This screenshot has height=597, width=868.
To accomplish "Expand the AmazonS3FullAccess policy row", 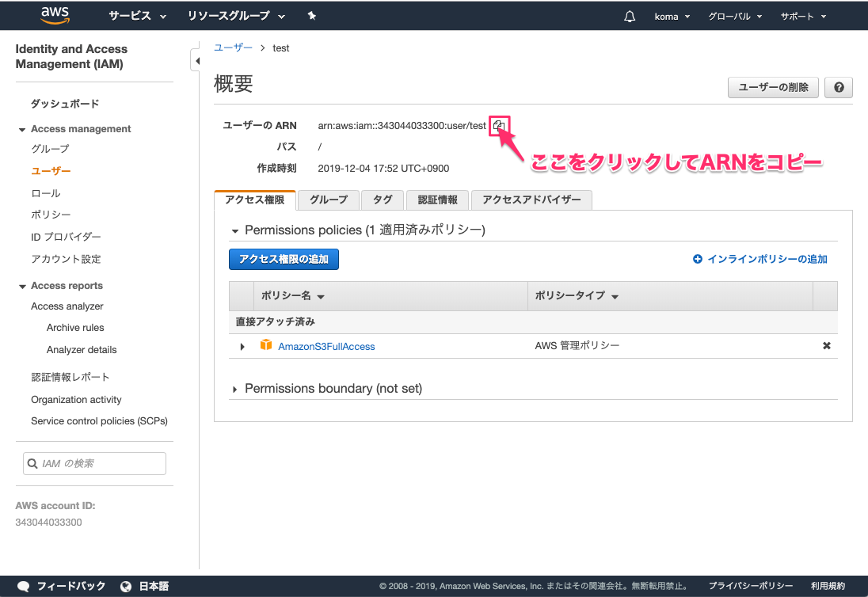I will 242,345.
